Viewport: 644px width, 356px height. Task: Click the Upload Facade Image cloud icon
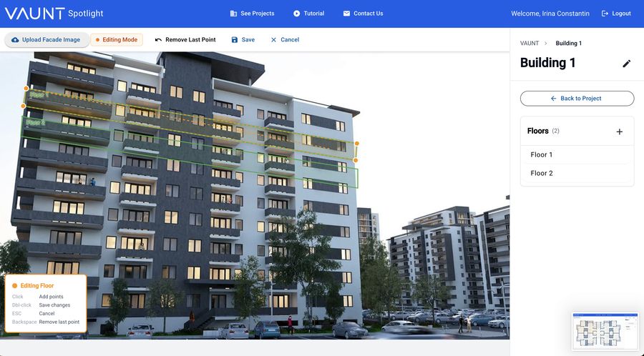click(x=15, y=40)
